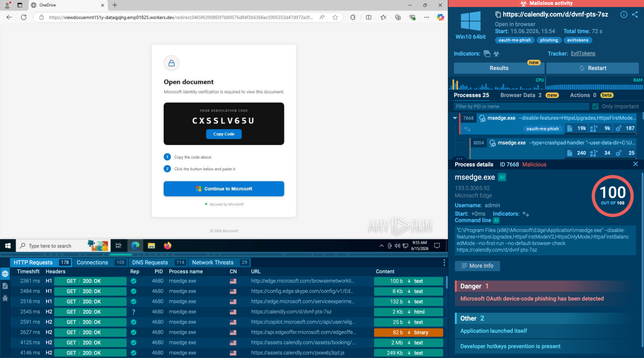The height and width of the screenshot is (358, 644).
Task: Select the bug threats icon in the left sidebar
Action: (5, 298)
